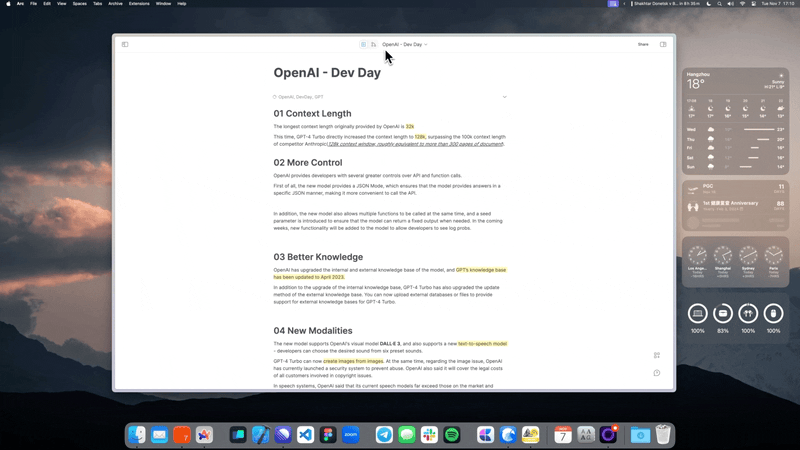Screen dimensions: 800x450
Task: Open Slack from the dock
Action: pos(429,435)
